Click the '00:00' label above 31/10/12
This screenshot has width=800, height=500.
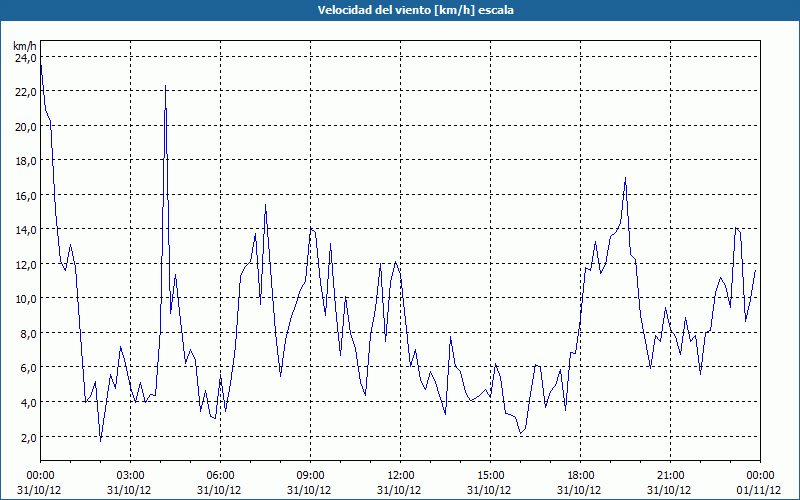[x=40, y=476]
